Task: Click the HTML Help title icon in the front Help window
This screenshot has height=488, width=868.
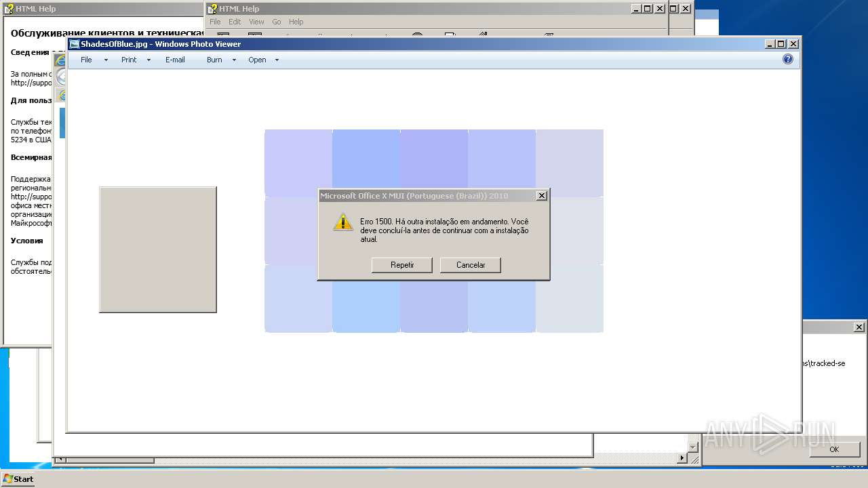Action: pos(212,9)
